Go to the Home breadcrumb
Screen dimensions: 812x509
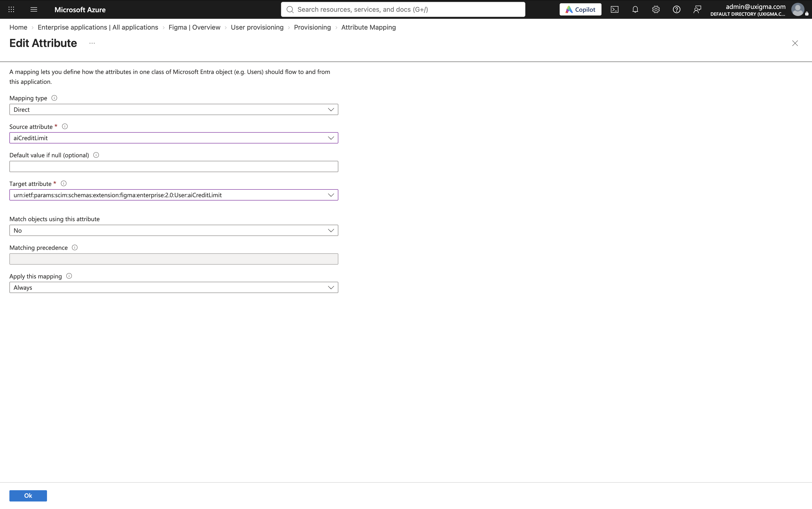point(18,27)
